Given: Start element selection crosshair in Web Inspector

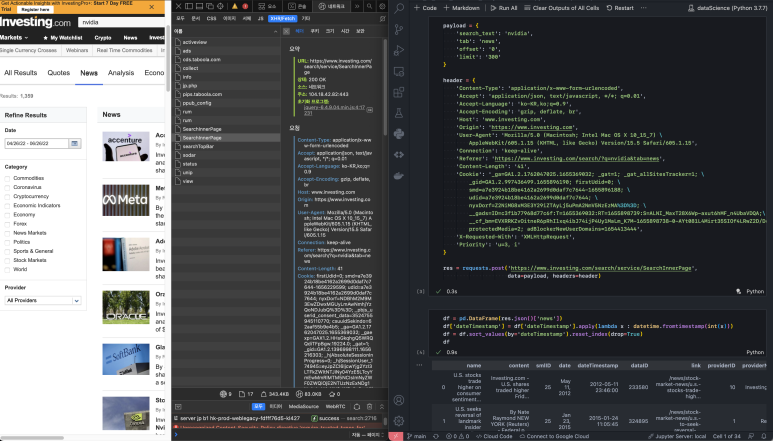Looking at the screenshot, I should pyautogui.click(x=220, y=6).
